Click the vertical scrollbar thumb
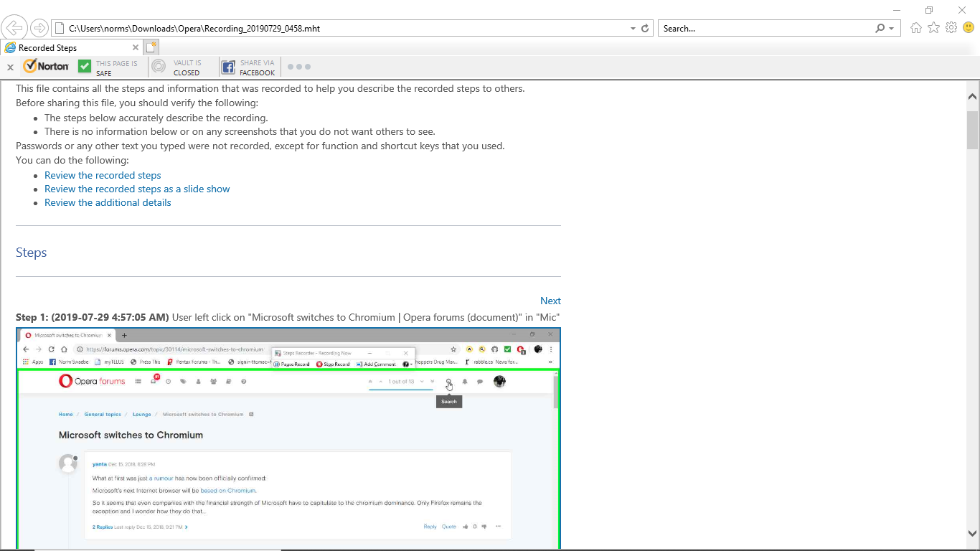 coord(973,130)
